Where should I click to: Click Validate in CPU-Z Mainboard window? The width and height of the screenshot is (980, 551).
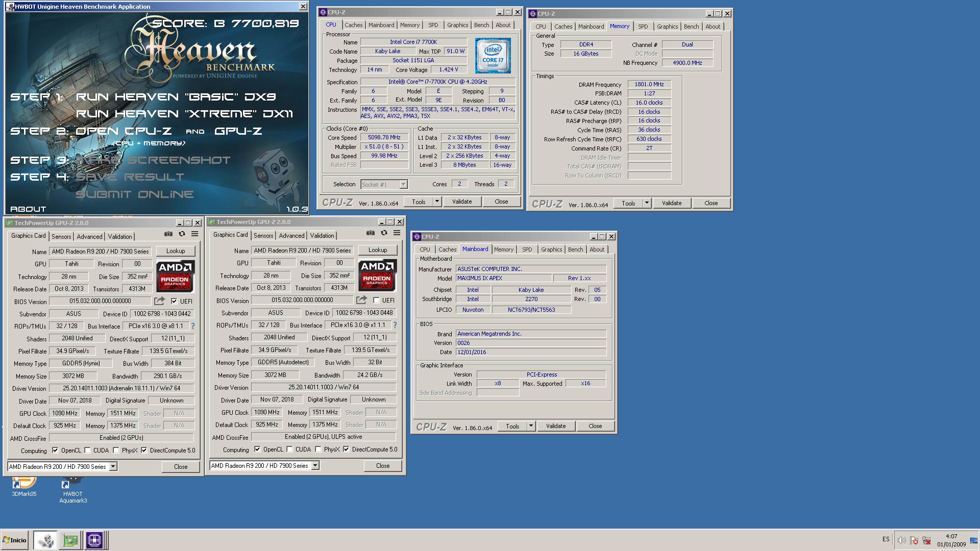click(556, 427)
